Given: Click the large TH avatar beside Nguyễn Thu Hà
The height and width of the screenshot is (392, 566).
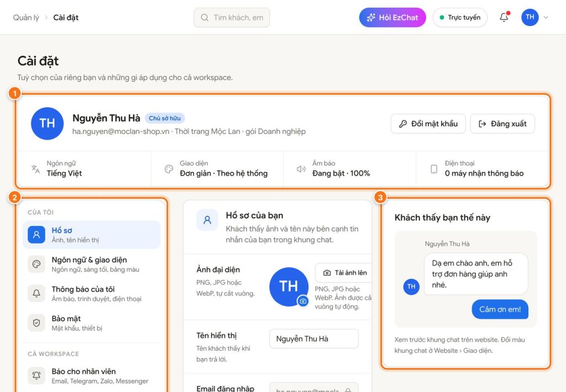Looking at the screenshot, I should (x=48, y=123).
